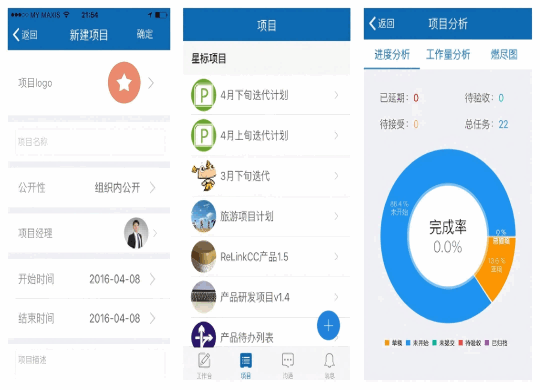This screenshot has width=540, height=390.
Task: Open the 结束时间 date picker chevron
Action: [153, 318]
